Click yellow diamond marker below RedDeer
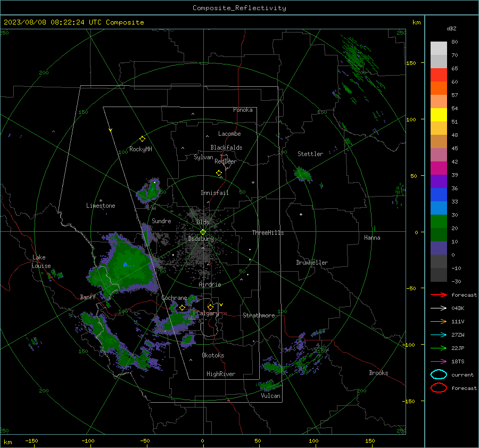This screenshot has width=479, height=448. point(219,173)
